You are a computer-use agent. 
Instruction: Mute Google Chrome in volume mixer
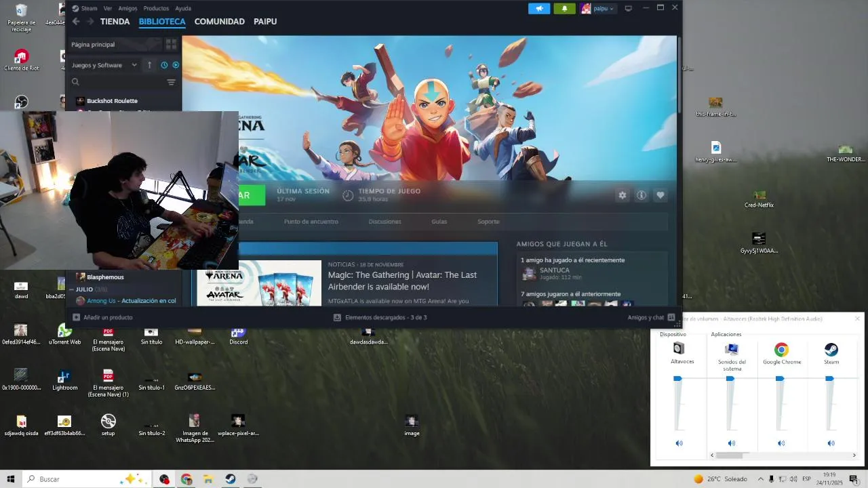(781, 443)
